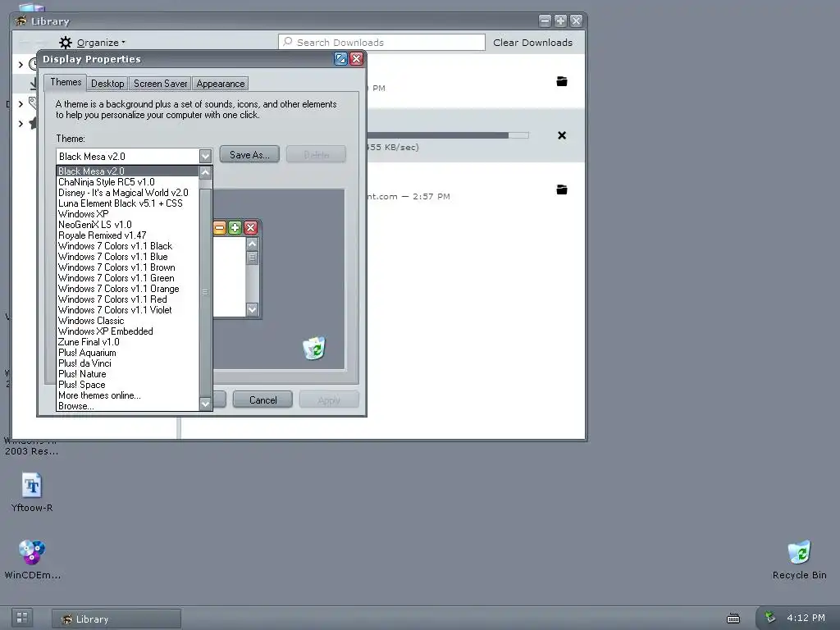The width and height of the screenshot is (840, 630).
Task: Select Black Mesa v2.0 in theme list
Action: (x=127, y=171)
